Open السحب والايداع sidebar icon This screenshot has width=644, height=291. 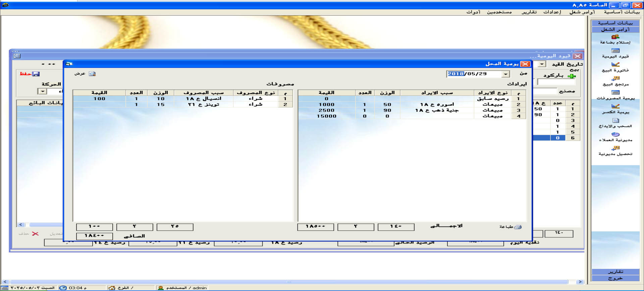coord(615,121)
